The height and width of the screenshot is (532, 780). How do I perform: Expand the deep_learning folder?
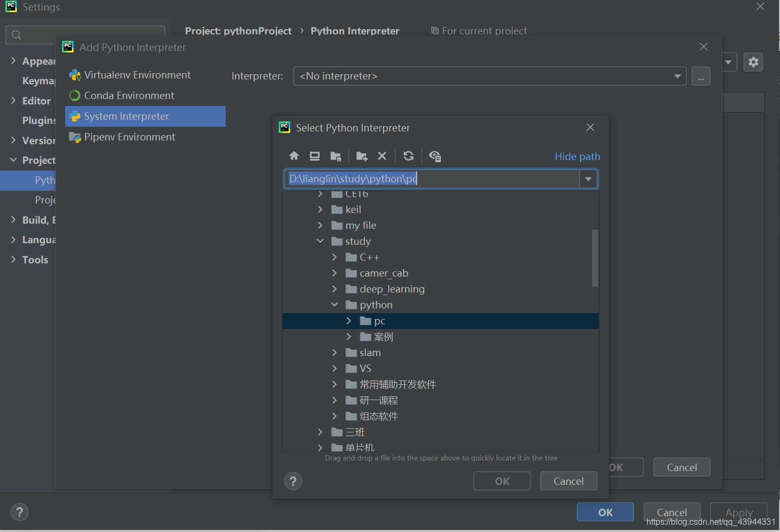click(x=334, y=289)
